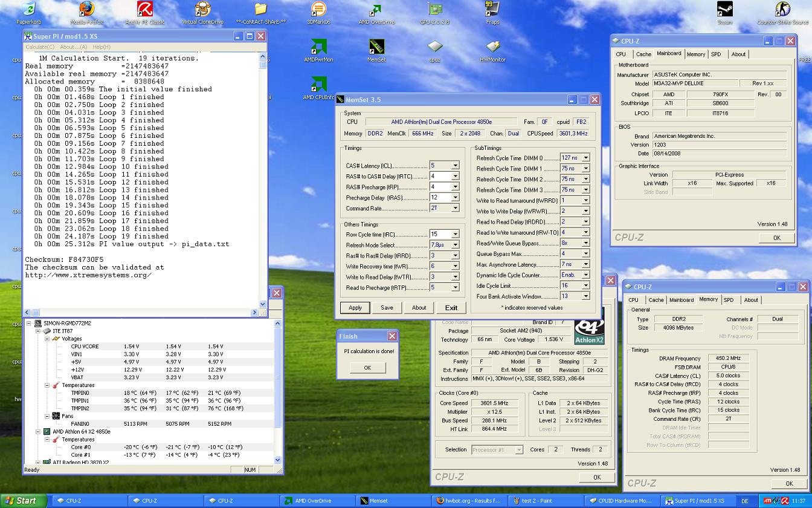Image resolution: width=812 pixels, height=508 pixels.
Task: Open the Precharge Delay (tRAS) dropdown
Action: click(x=455, y=197)
